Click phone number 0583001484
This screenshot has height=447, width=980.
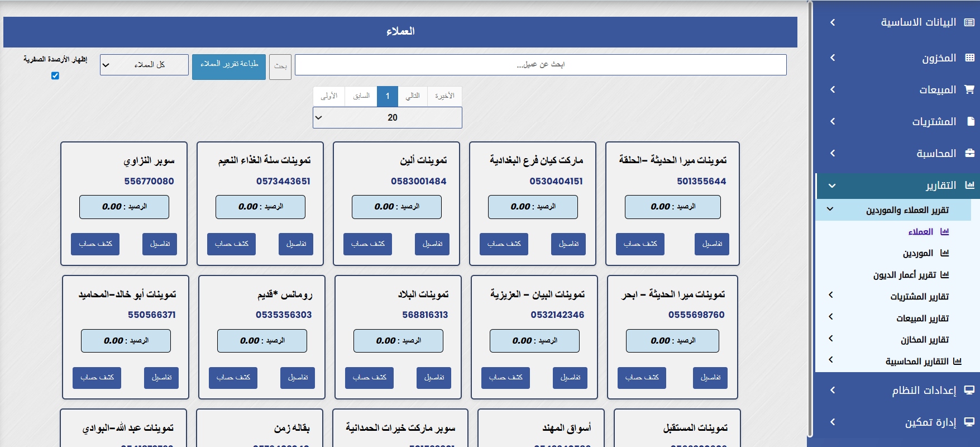(419, 181)
